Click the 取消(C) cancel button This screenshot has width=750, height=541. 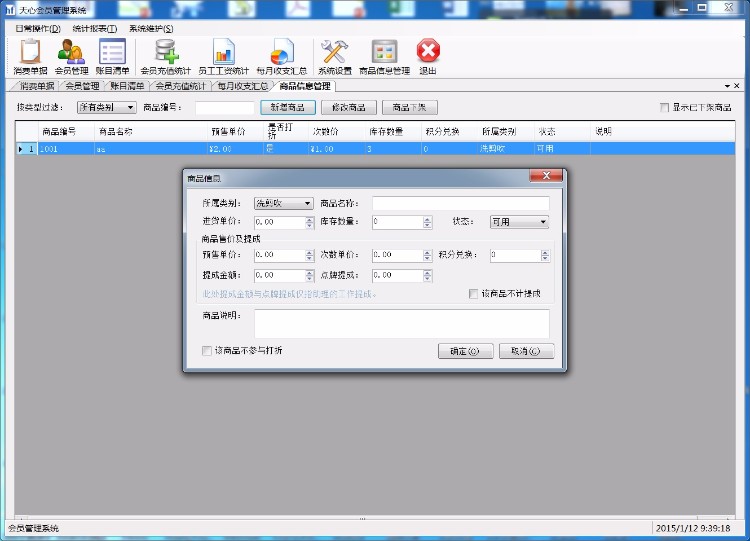(x=526, y=351)
